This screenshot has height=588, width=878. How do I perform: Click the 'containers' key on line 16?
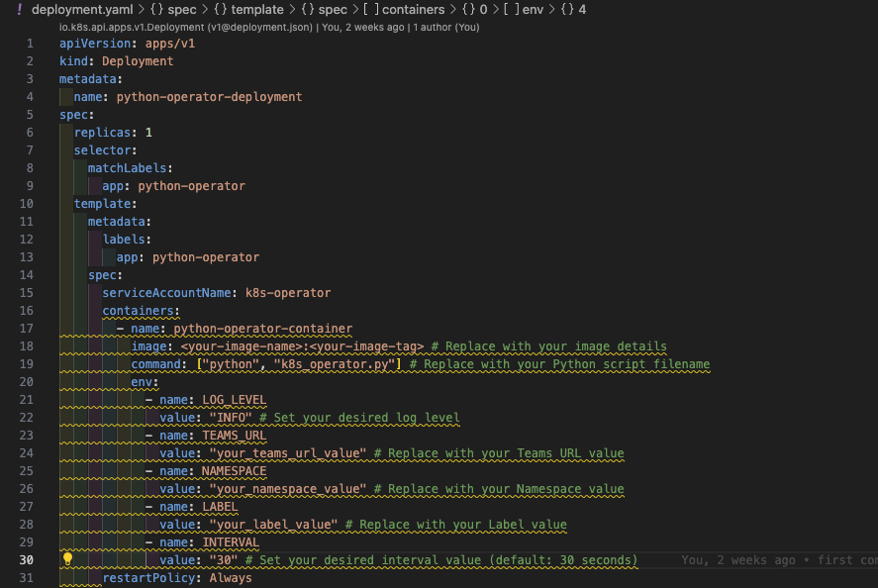138,310
